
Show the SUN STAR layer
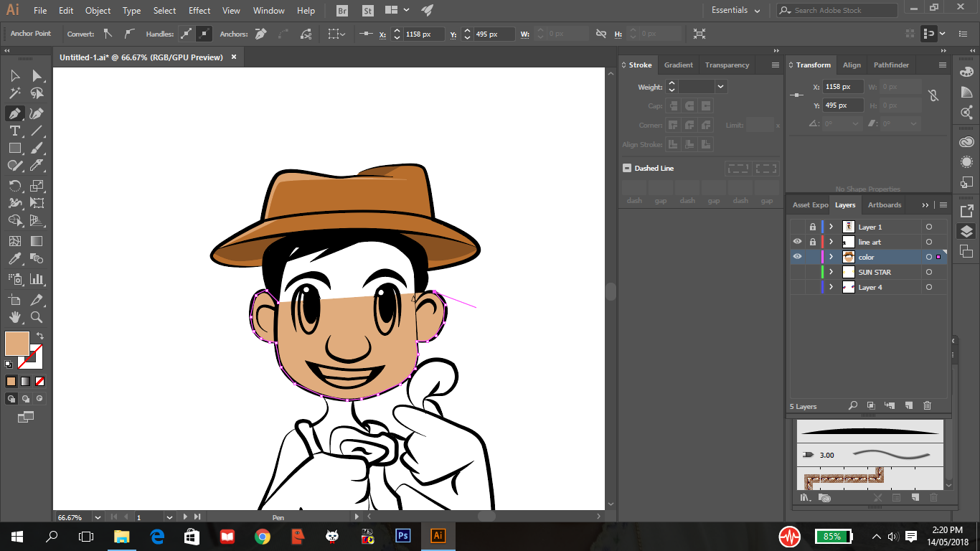coord(797,272)
